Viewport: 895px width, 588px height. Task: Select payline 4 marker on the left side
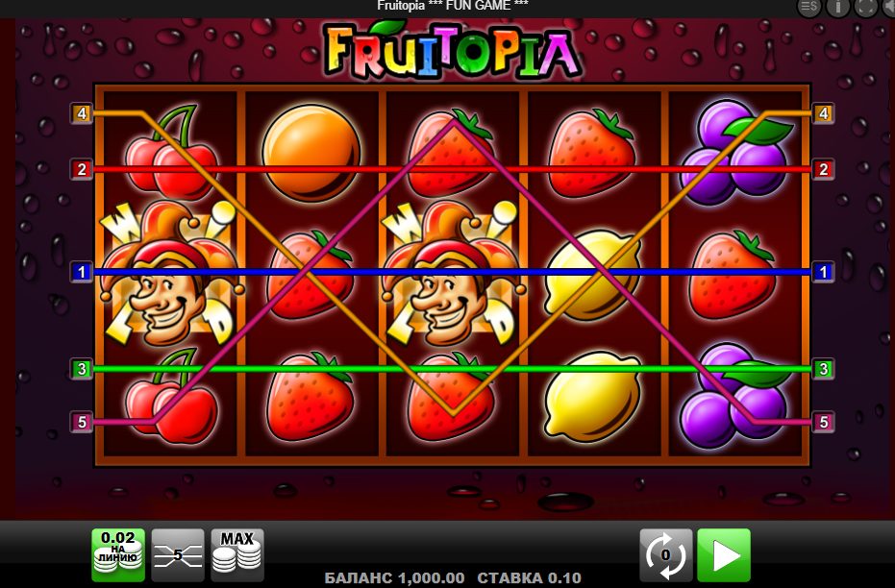pos(82,113)
